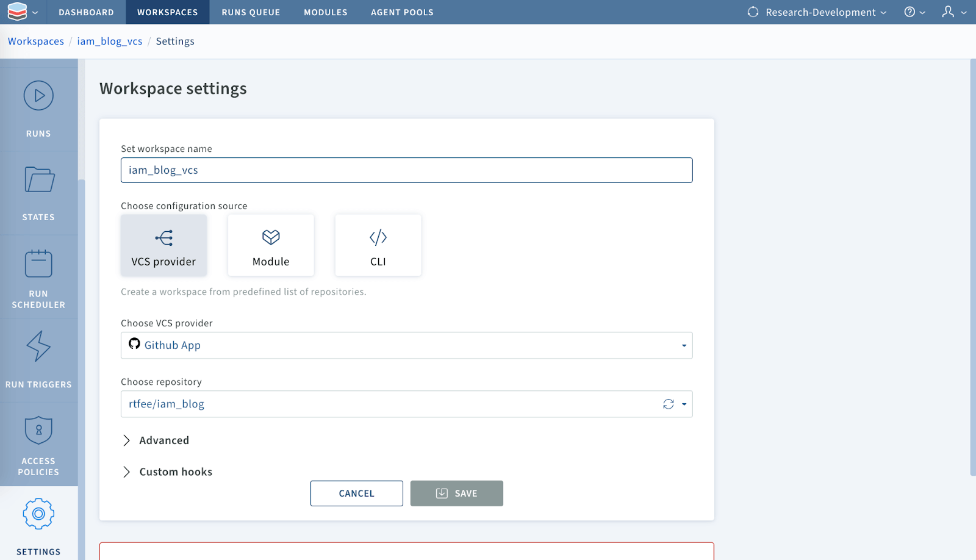Go to the Dashboard tab
The width and height of the screenshot is (976, 560).
pyautogui.click(x=86, y=12)
